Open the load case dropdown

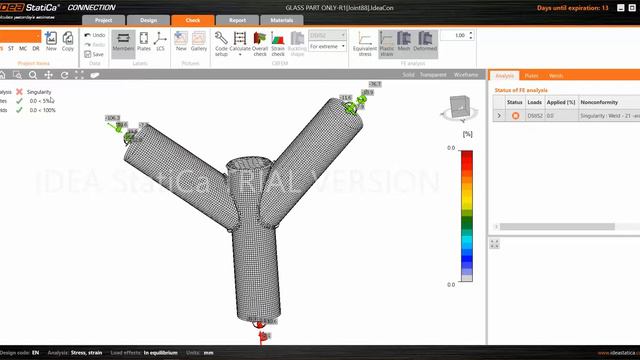click(x=327, y=35)
